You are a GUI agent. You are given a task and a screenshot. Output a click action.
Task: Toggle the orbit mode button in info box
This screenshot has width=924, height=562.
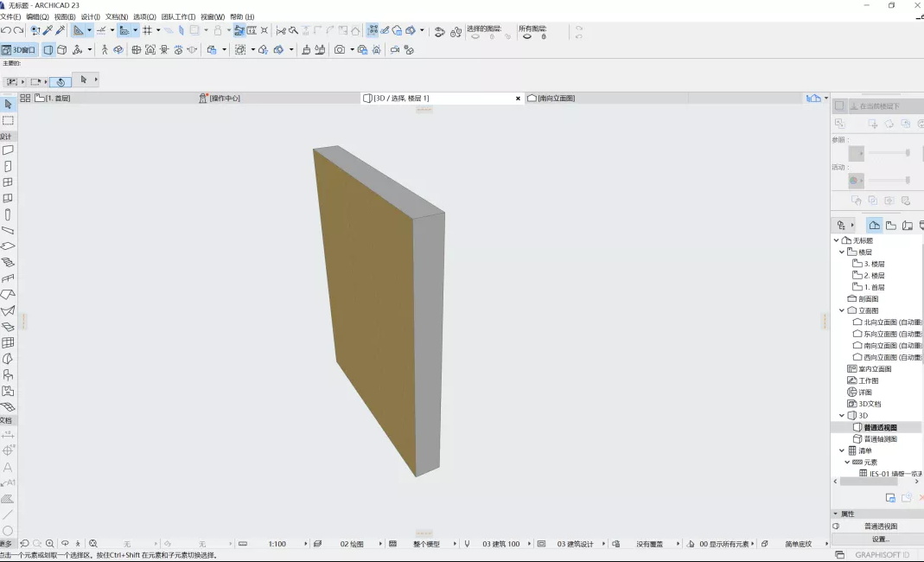(61, 81)
